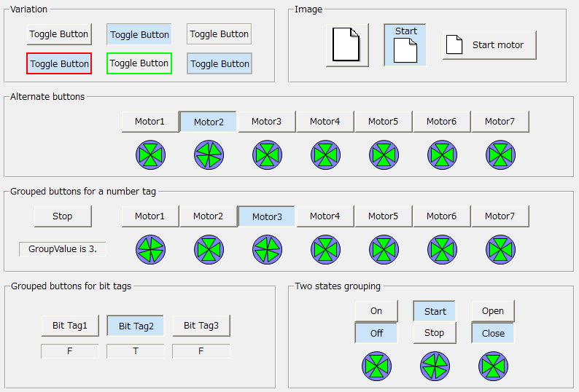579x392 pixels.
Task: Toggle Motor1 in the Alternate buttons row
Action: coord(149,122)
